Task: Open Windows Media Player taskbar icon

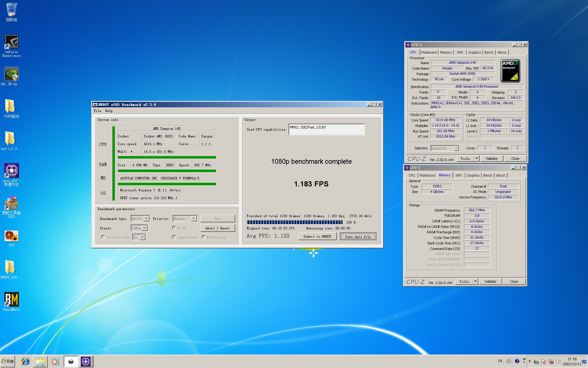Action: [55, 362]
